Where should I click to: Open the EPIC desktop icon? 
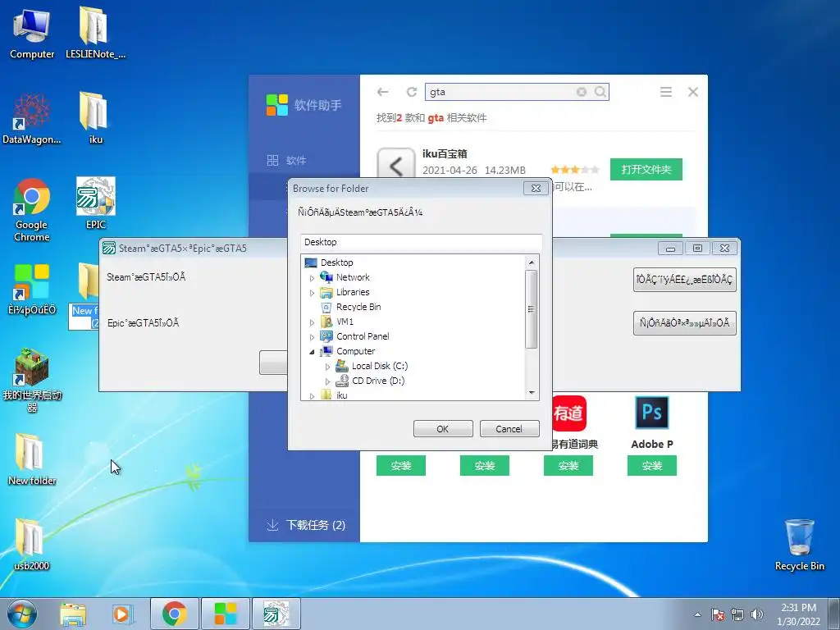click(x=95, y=203)
